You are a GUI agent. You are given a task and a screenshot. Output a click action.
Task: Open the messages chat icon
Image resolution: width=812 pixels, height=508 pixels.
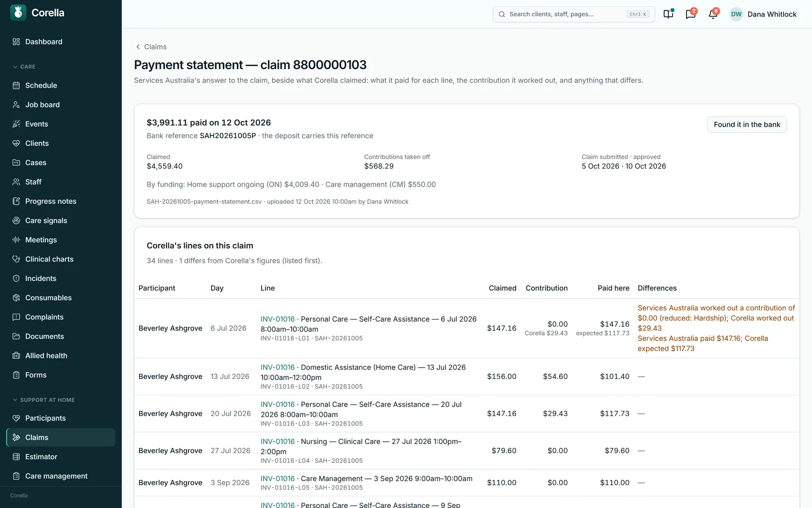(691, 14)
